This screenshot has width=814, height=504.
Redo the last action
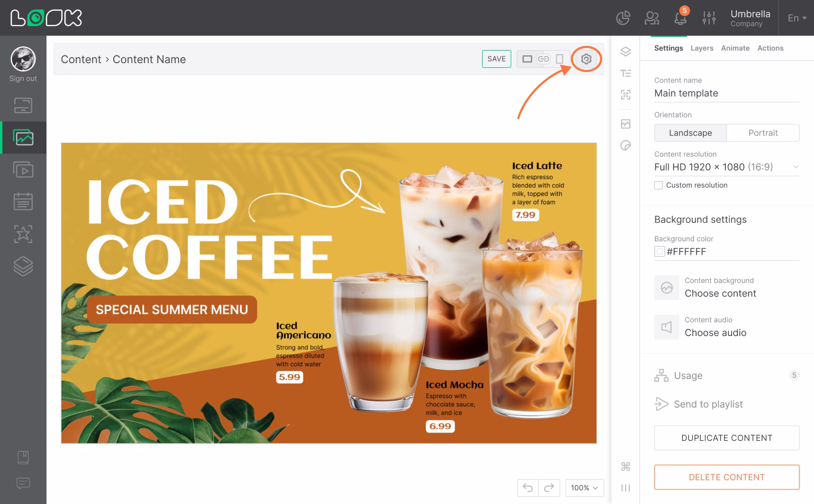point(549,488)
